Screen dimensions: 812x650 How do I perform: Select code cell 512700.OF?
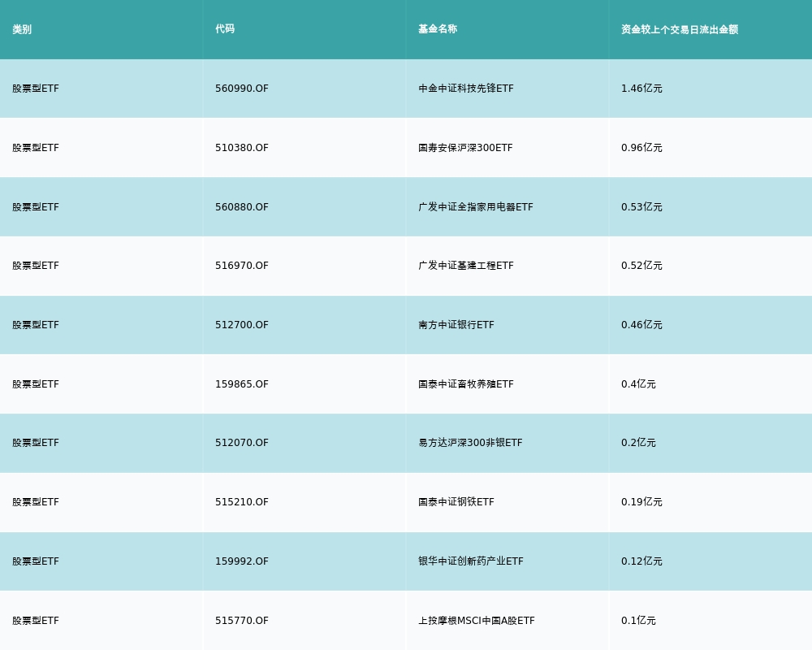click(x=242, y=325)
